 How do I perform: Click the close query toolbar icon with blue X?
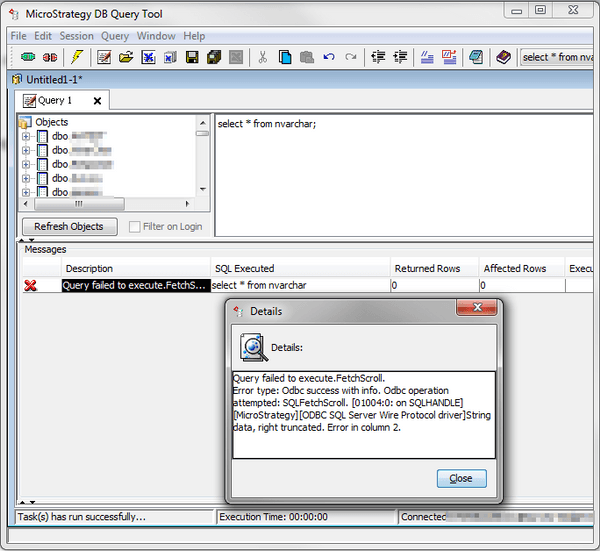click(x=148, y=57)
